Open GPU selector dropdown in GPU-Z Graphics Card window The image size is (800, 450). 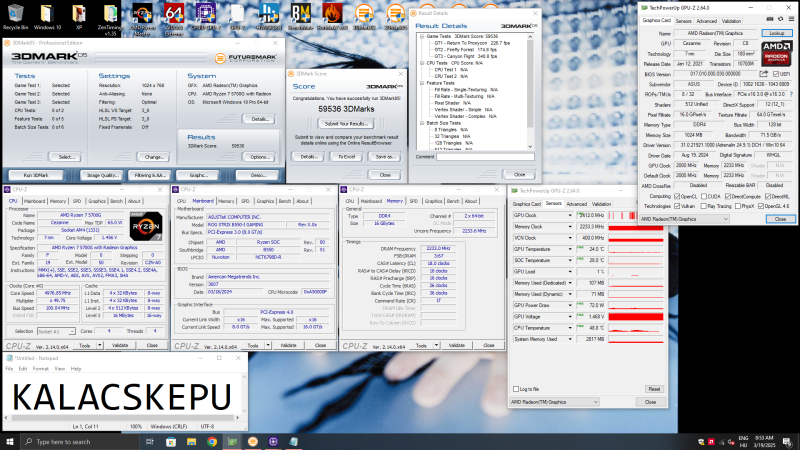coord(685,219)
